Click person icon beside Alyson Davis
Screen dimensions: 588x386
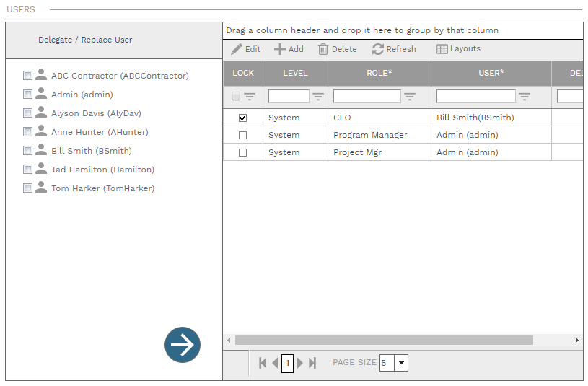[41, 112]
